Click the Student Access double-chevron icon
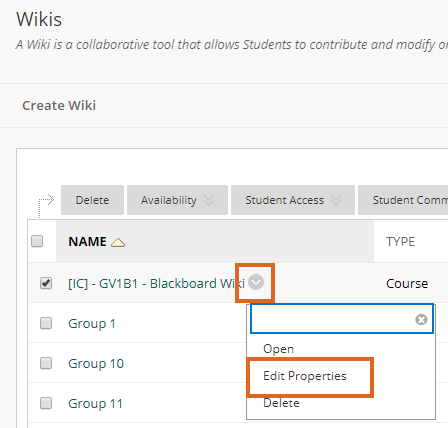Viewport: 448px width, 428px height. [x=336, y=200]
